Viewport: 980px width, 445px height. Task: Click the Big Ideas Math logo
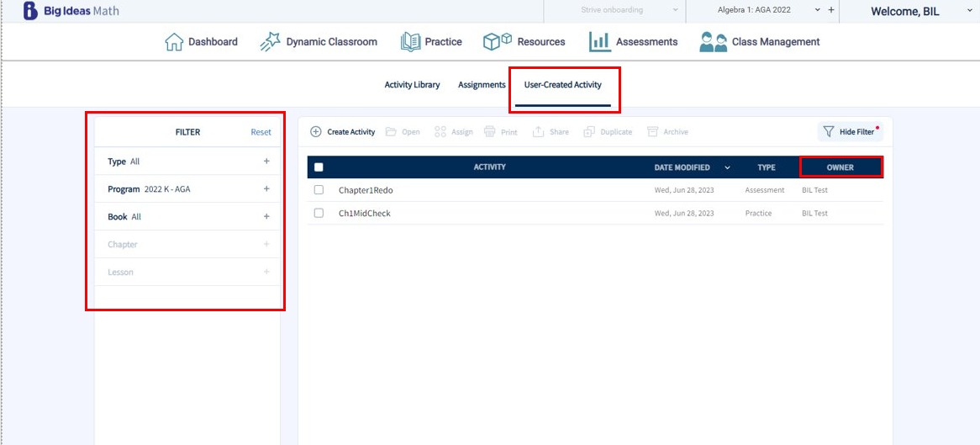(71, 11)
